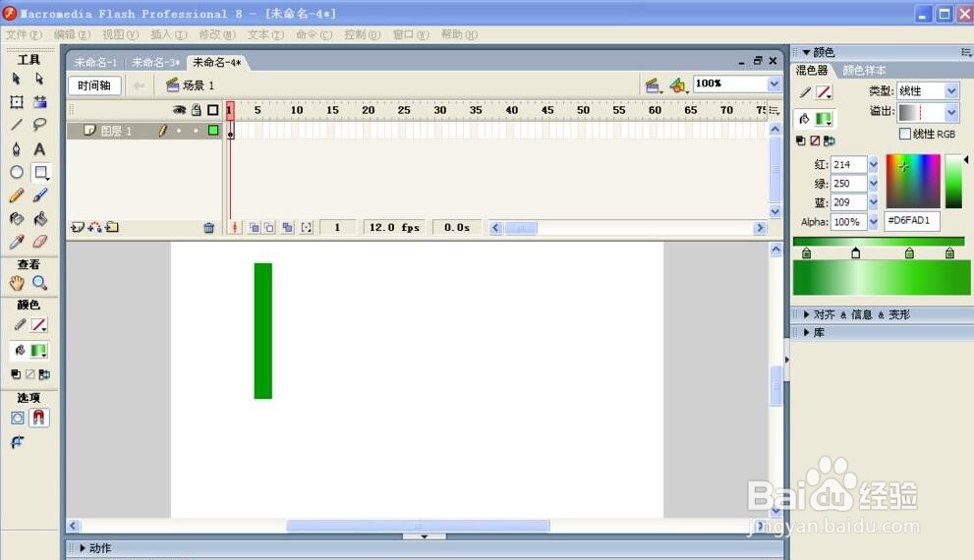Click the toolbox No Color button
974x560 pixels.
coord(29,374)
